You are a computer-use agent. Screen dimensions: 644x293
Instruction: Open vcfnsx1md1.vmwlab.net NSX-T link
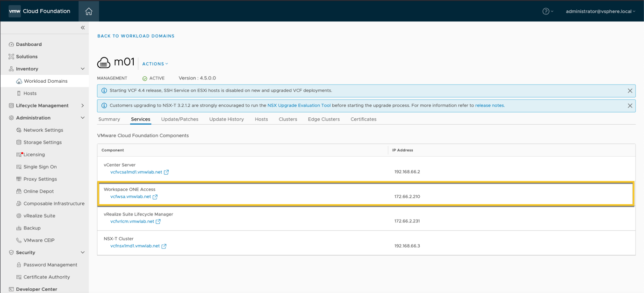pyautogui.click(x=135, y=246)
